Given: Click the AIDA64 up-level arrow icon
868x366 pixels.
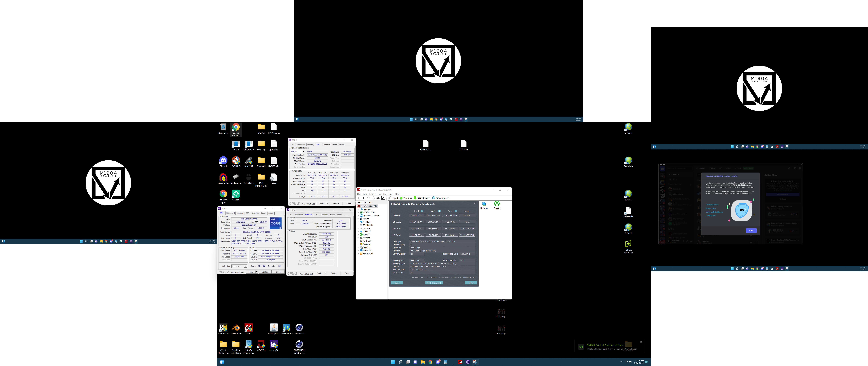Looking at the screenshot, I should 368,198.
